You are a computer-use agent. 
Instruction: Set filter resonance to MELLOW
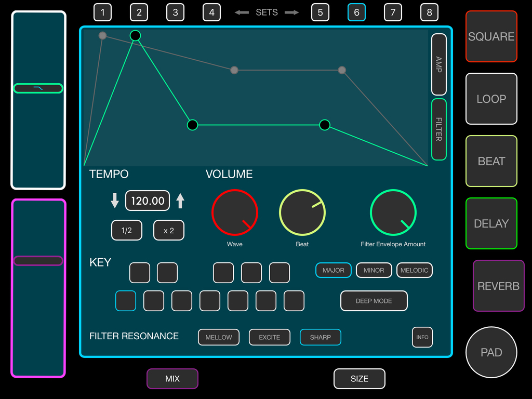coord(219,337)
